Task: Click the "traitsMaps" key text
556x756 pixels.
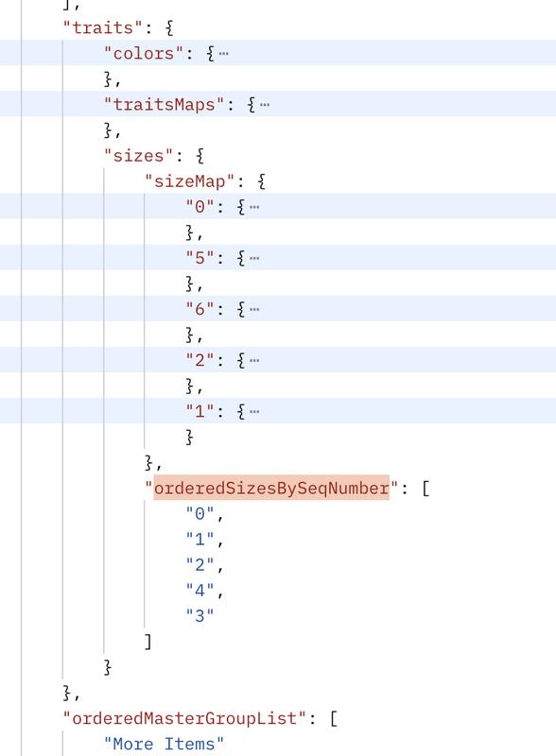Action: [165, 105]
